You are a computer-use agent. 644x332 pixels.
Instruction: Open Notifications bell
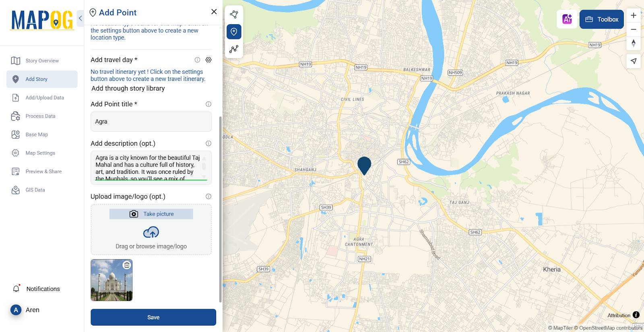click(16, 289)
